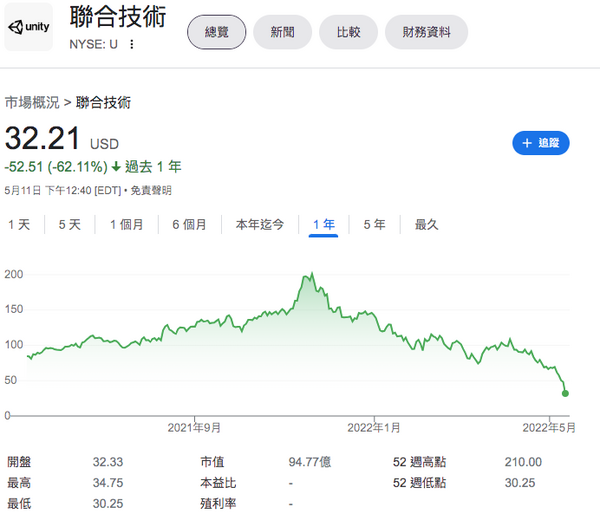This screenshot has width=600, height=520.
Task: Click the 聯合技術 breadcrumb text
Action: (x=103, y=103)
